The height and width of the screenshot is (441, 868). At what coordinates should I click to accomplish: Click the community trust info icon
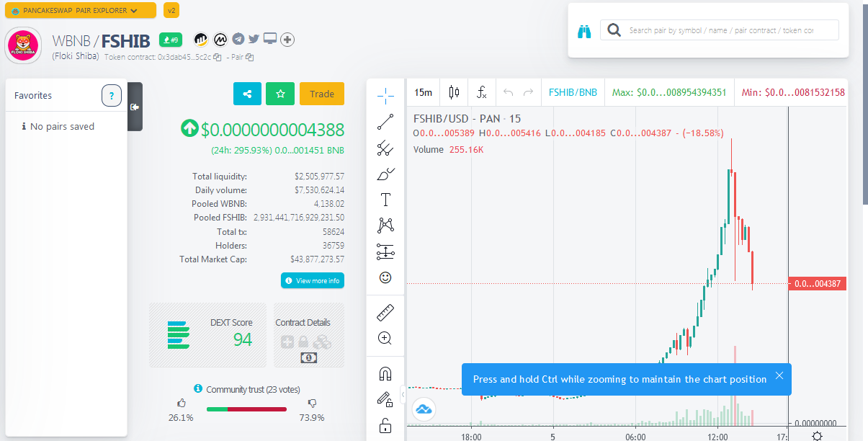198,388
